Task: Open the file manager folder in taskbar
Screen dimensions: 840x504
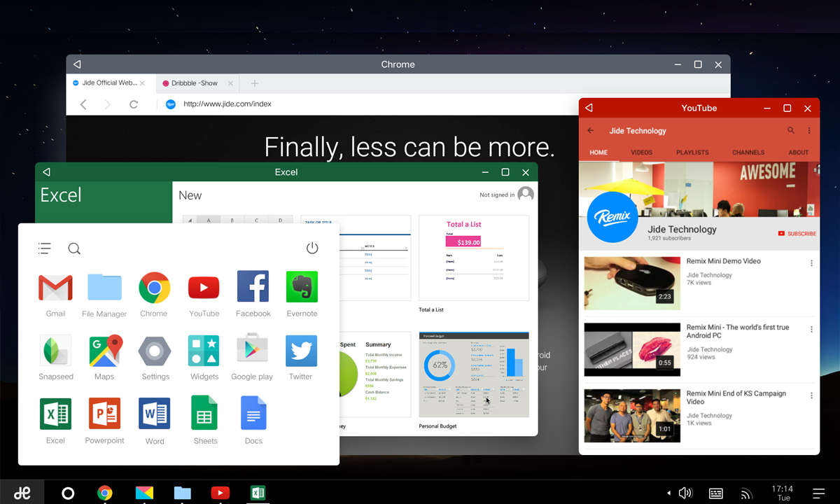Action: (x=182, y=493)
